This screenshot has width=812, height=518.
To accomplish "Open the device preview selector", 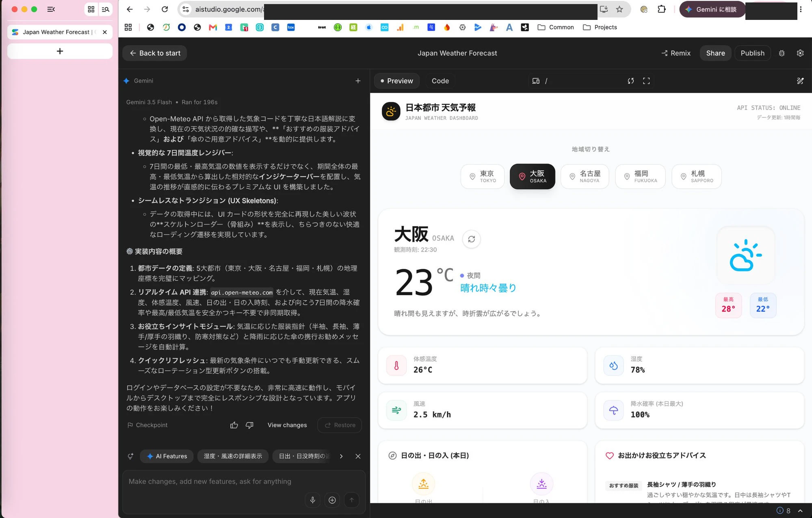I will (536, 81).
